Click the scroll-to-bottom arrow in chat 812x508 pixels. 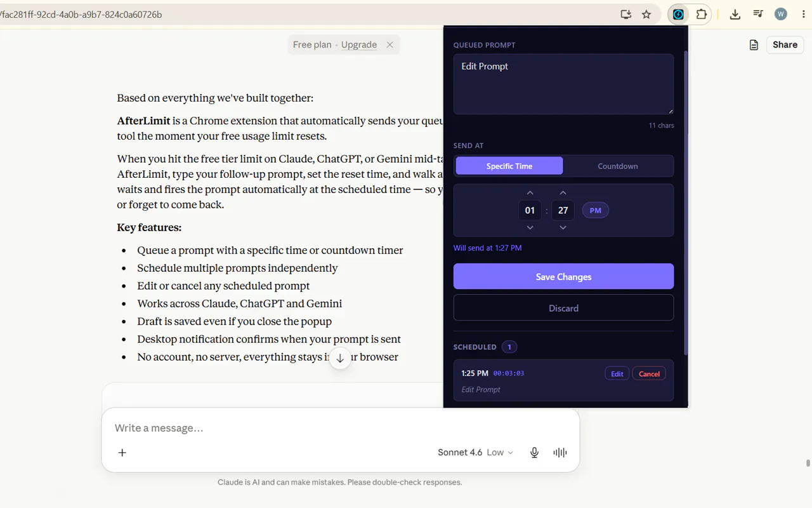(x=340, y=358)
